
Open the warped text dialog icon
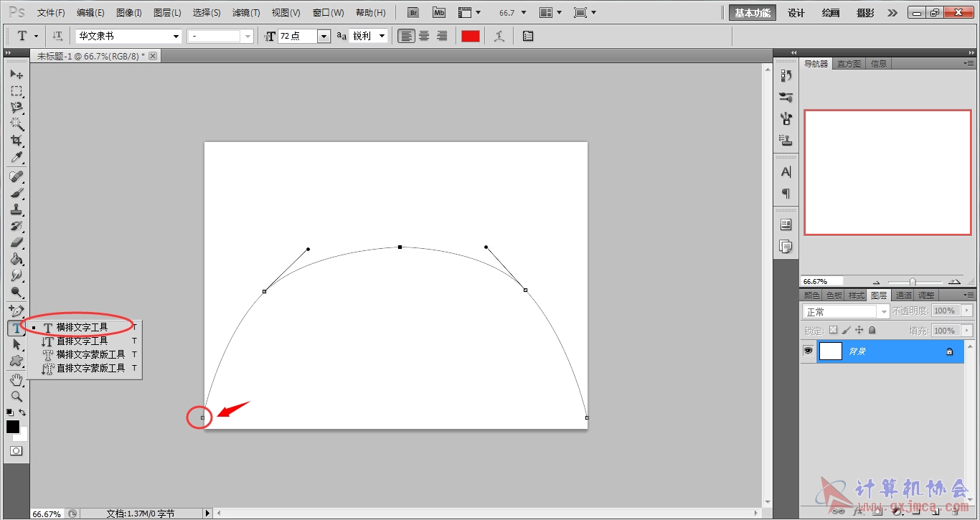pos(499,36)
